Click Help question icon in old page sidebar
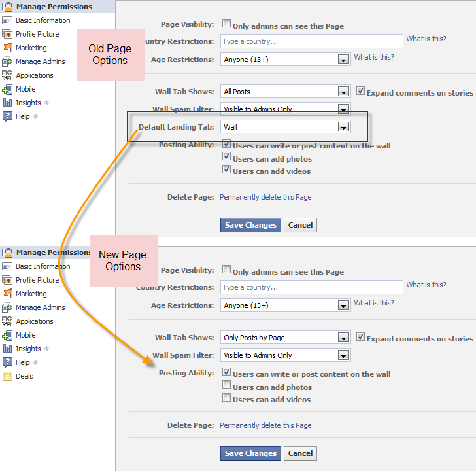This screenshot has width=476, height=471. coord(7,116)
